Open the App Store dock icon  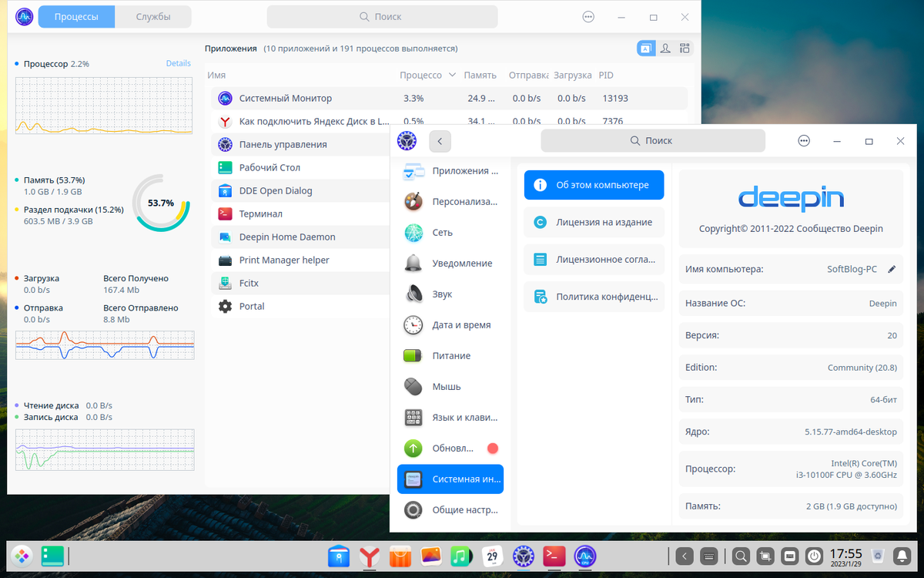400,555
